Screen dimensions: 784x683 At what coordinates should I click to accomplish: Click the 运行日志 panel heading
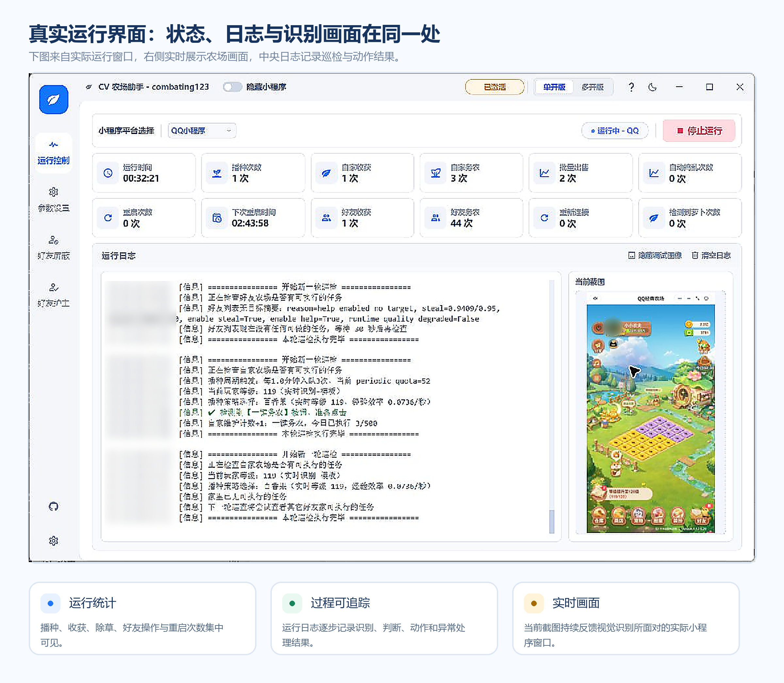coord(119,256)
